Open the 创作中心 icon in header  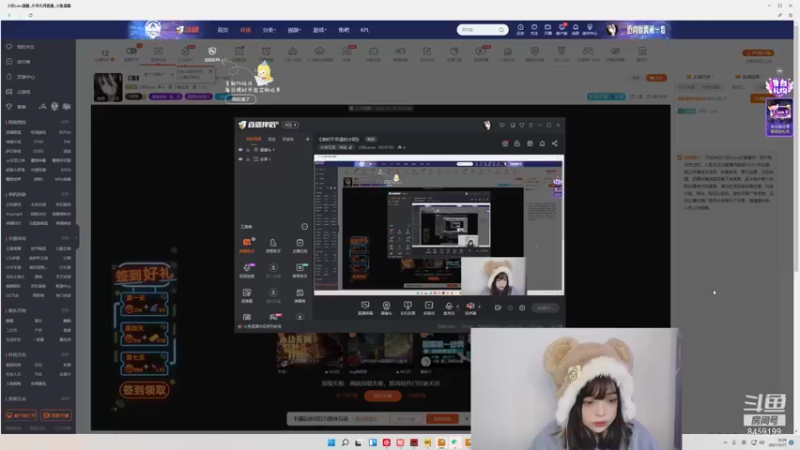tap(589, 29)
